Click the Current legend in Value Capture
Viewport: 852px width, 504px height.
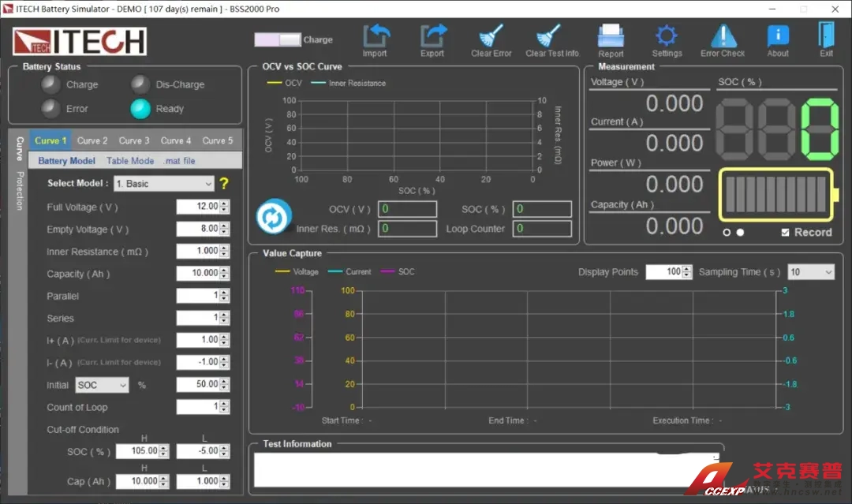[x=350, y=271]
